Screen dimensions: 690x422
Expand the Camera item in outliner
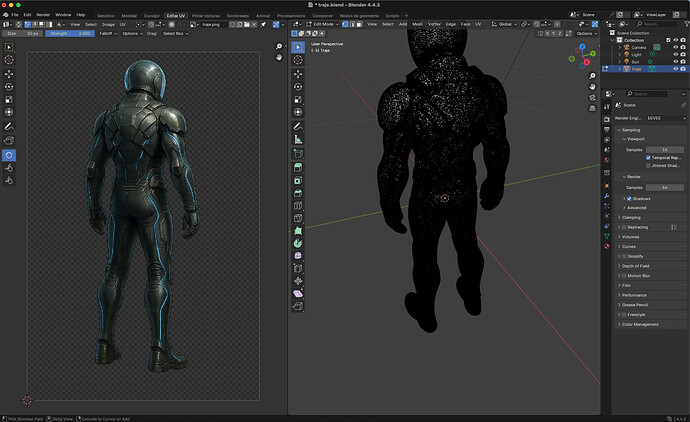[620, 47]
